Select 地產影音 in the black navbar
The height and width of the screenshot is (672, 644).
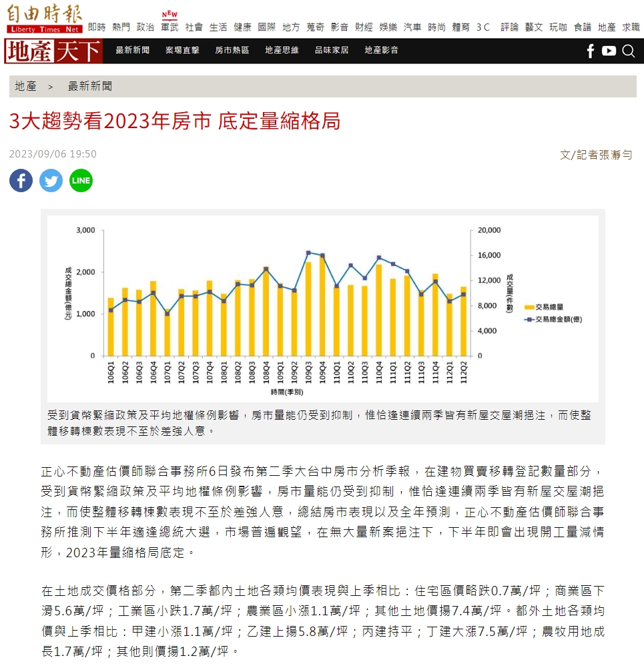[x=382, y=50]
